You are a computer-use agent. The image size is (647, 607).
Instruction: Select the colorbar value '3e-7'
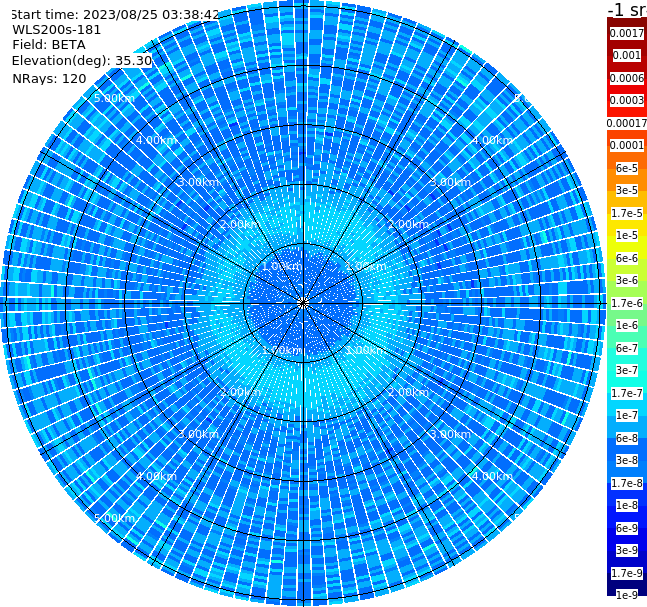click(627, 370)
